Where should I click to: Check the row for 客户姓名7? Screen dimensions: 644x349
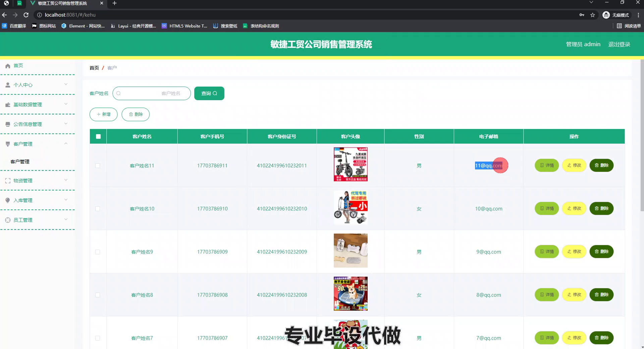tap(98, 338)
